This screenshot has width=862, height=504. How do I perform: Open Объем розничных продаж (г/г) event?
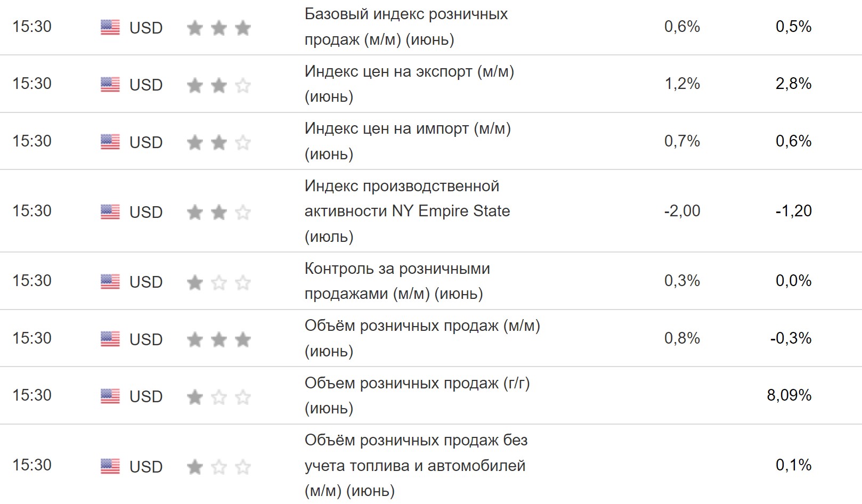[417, 395]
